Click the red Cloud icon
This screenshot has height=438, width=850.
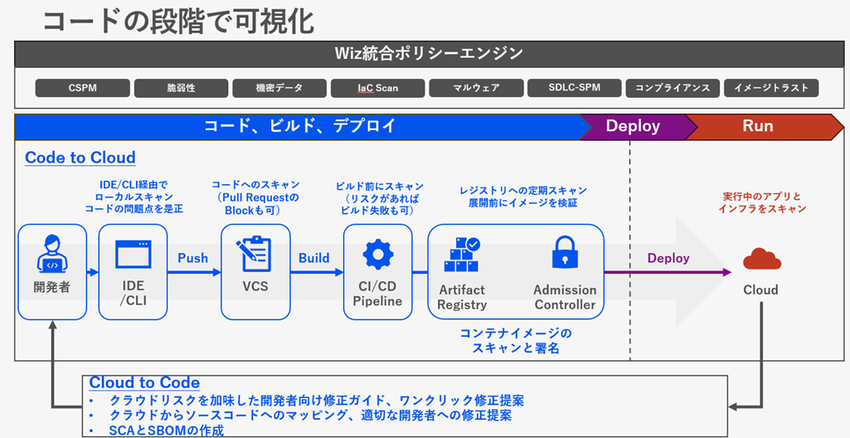tap(760, 258)
